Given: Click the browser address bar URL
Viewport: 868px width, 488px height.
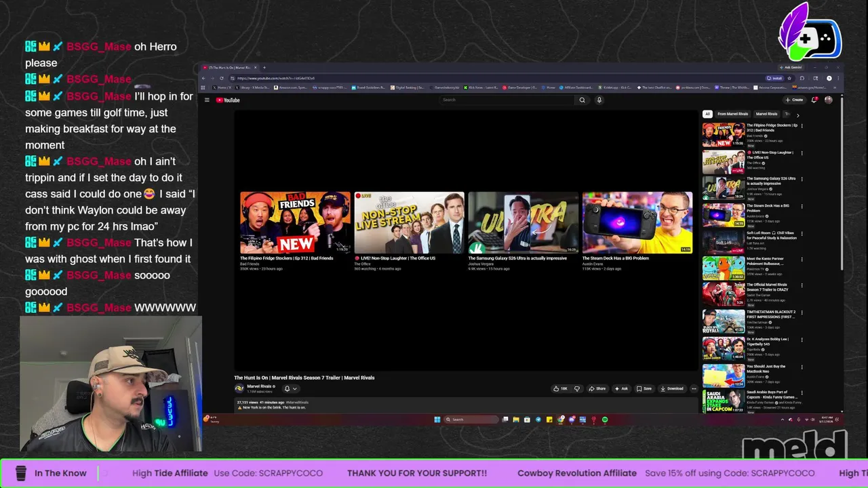Looking at the screenshot, I should [x=276, y=78].
